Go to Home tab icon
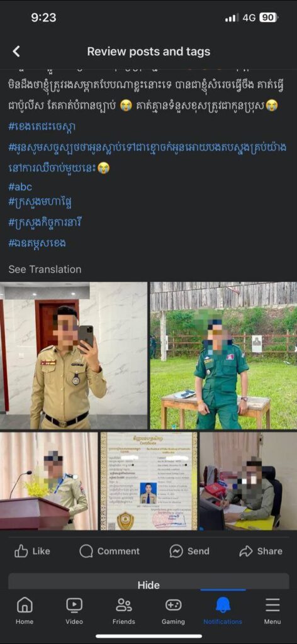This screenshot has height=644, width=297. (25, 605)
